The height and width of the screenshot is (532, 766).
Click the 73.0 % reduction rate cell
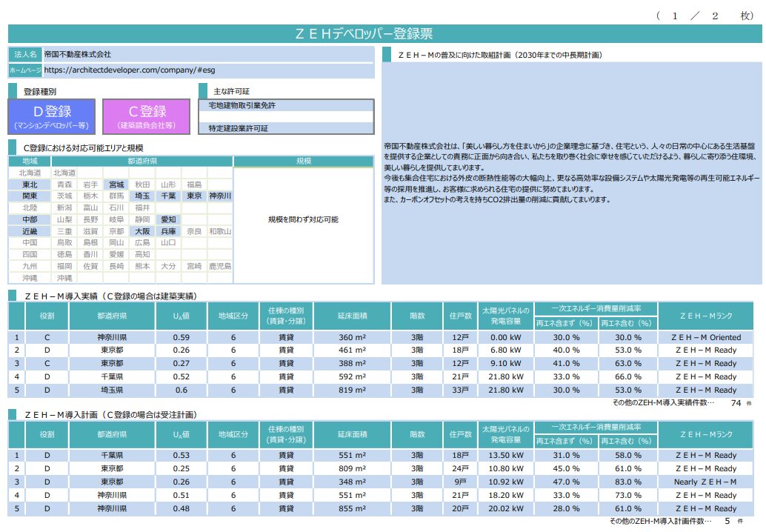pos(627,496)
